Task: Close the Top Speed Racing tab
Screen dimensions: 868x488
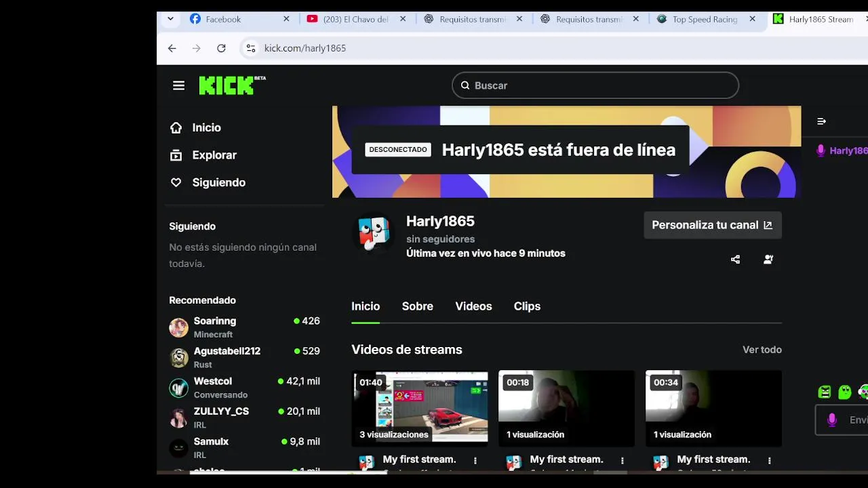Action: point(752,19)
